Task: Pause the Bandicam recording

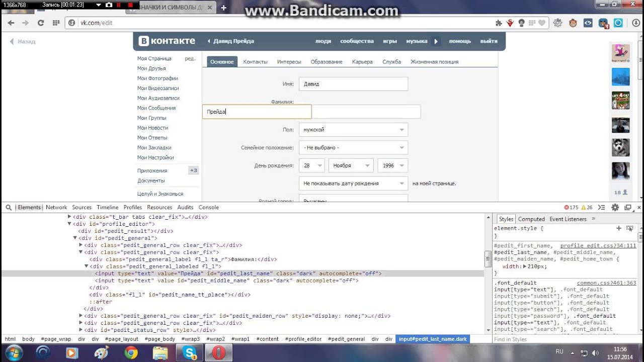Action: click(119, 5)
